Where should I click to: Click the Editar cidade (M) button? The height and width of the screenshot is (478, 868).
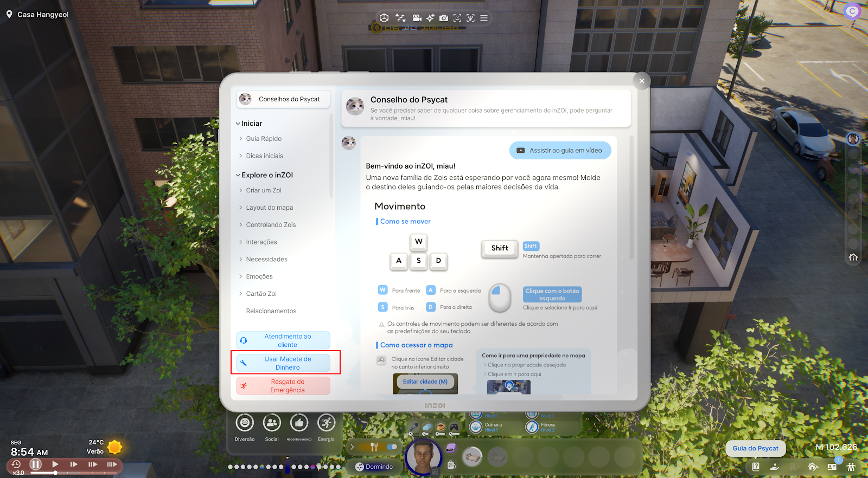pos(425,382)
